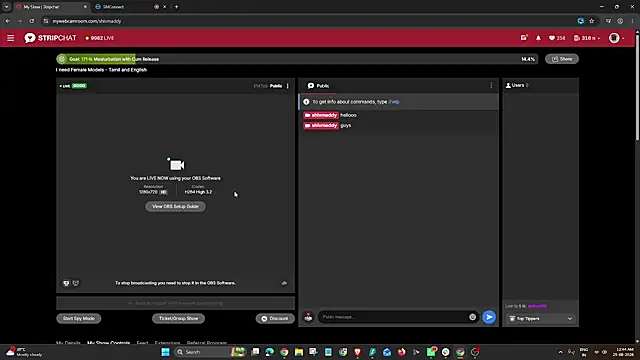Click the Share button
The height and width of the screenshot is (360, 640).
[562, 59]
